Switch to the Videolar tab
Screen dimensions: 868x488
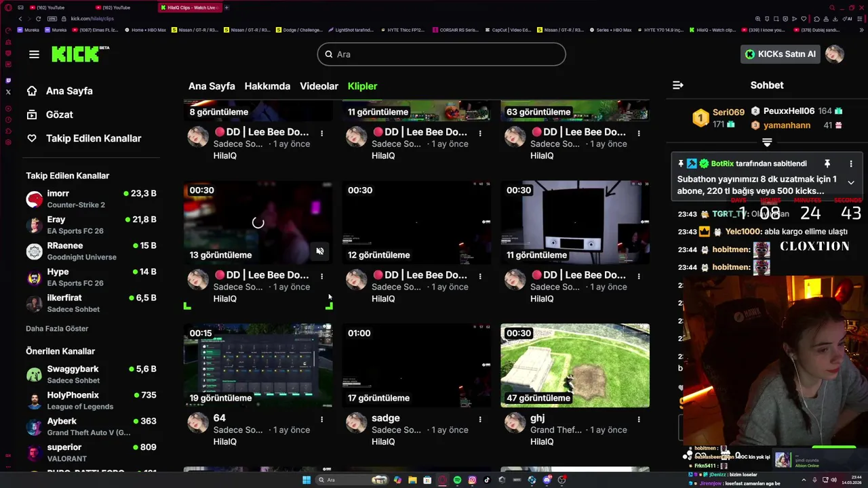click(x=319, y=86)
